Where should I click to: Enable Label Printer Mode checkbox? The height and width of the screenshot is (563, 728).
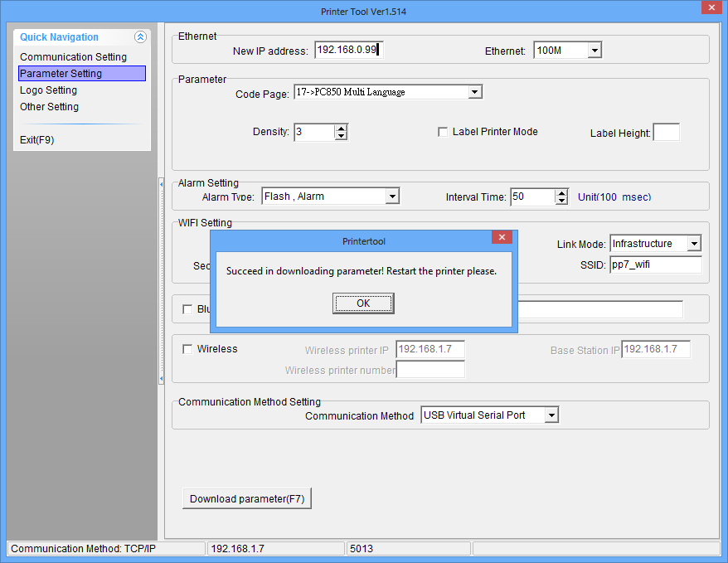point(443,132)
